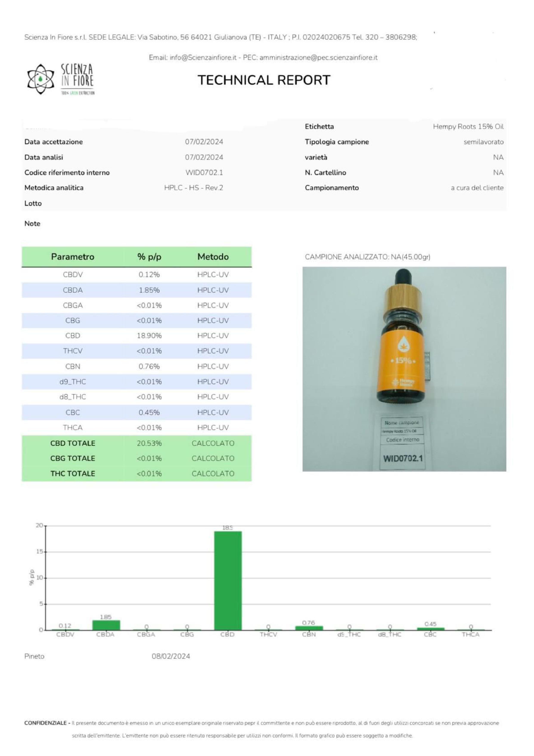Click the Scienza In Fiore atom logo
Screen dimensions: 534x756
pyautogui.click(x=40, y=79)
